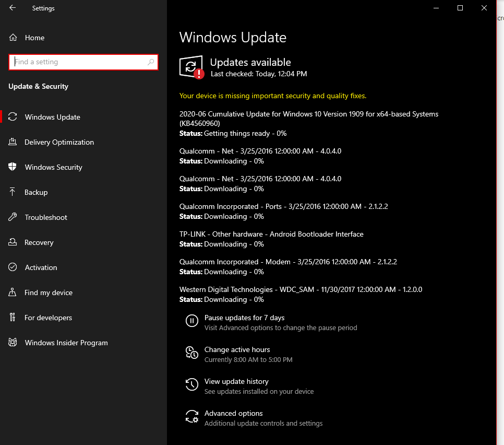Select the Windows Update sync icon
The width and height of the screenshot is (504, 445).
point(13,117)
